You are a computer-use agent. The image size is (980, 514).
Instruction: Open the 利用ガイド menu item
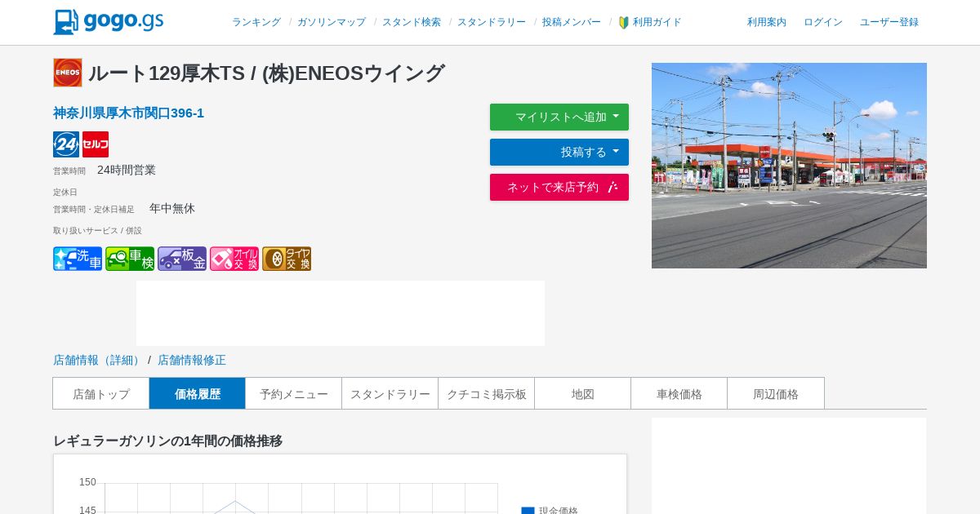(x=657, y=23)
